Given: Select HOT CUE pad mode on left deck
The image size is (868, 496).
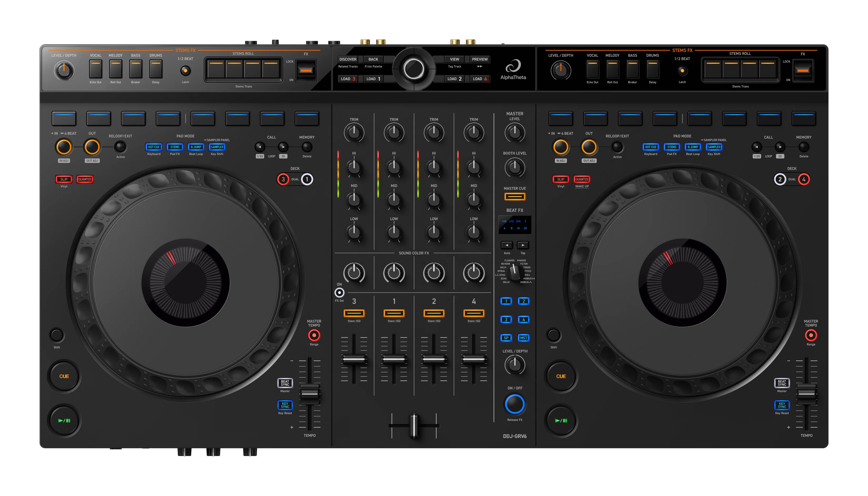Looking at the screenshot, I should click(154, 147).
